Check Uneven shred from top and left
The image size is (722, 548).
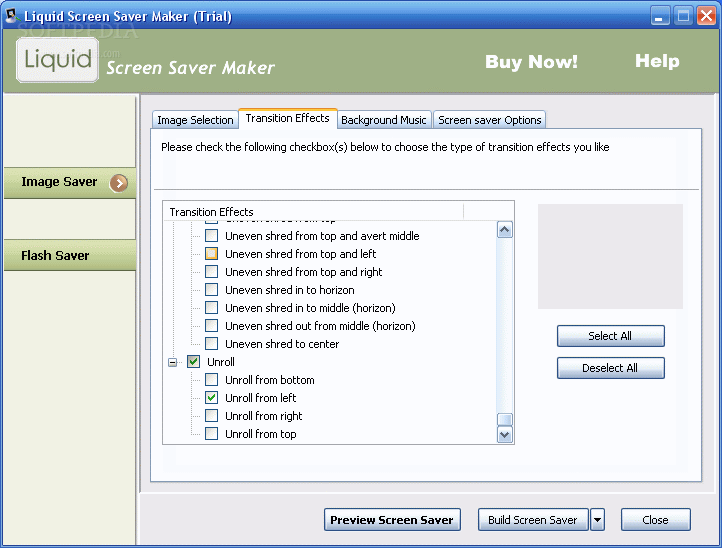tap(211, 254)
